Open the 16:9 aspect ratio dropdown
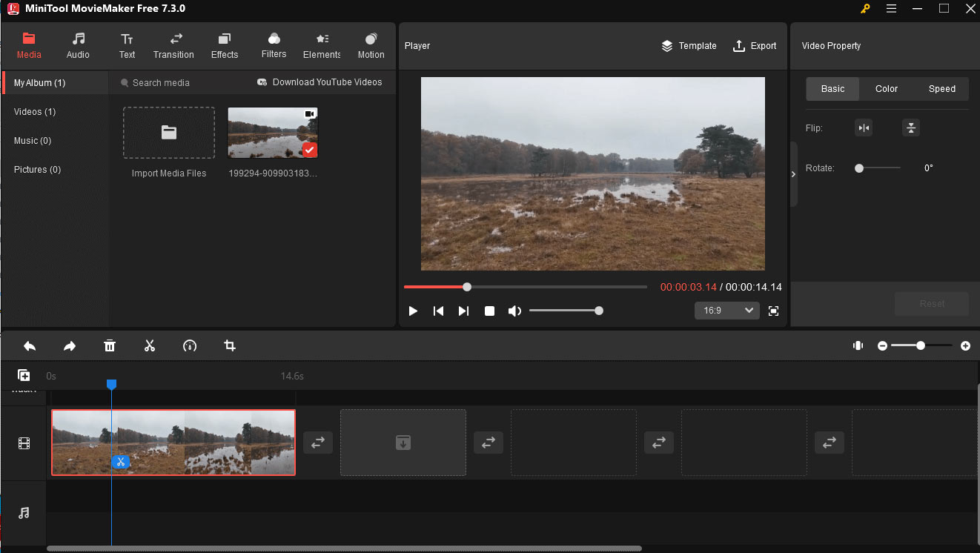This screenshot has width=980, height=553. (x=726, y=311)
